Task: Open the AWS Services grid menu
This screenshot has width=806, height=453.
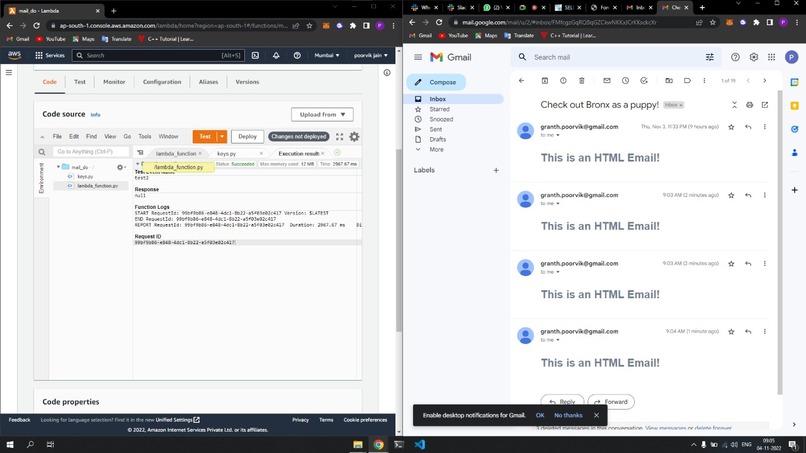Action: click(49, 56)
